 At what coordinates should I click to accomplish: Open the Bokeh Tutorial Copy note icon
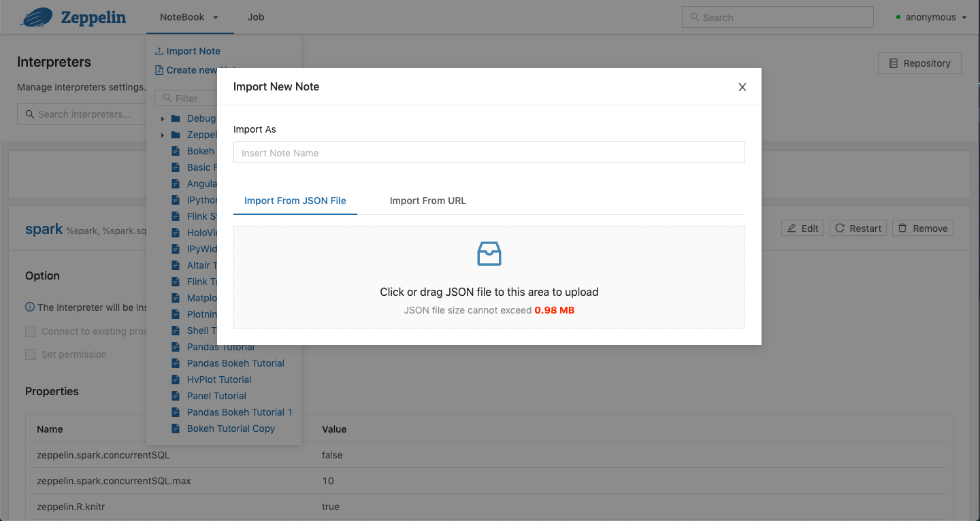[176, 428]
